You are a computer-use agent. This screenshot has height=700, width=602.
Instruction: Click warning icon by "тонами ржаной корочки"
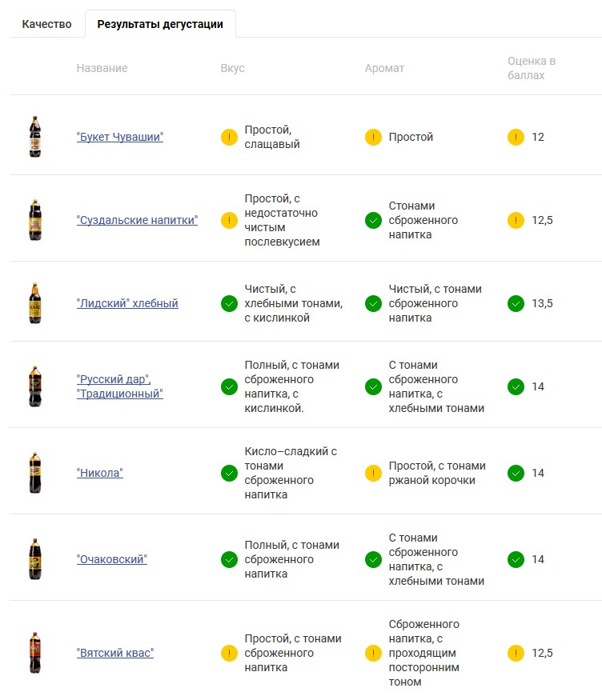click(373, 473)
